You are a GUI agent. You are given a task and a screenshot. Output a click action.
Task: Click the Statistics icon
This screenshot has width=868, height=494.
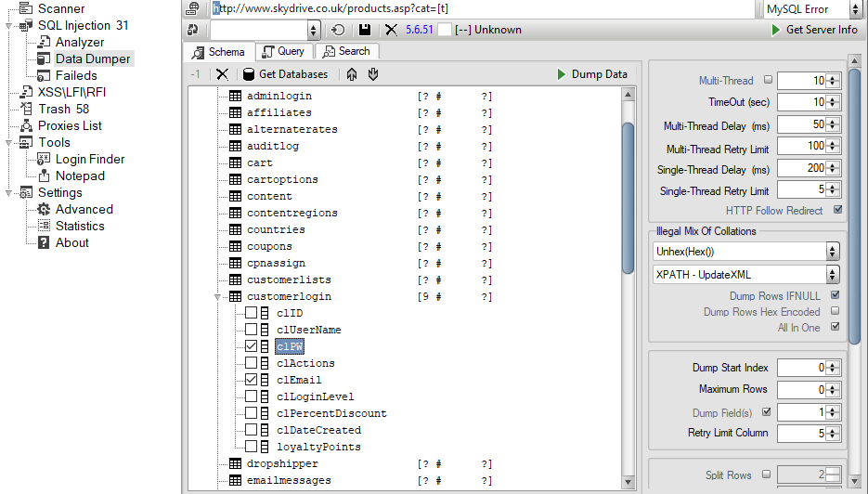[x=44, y=226]
